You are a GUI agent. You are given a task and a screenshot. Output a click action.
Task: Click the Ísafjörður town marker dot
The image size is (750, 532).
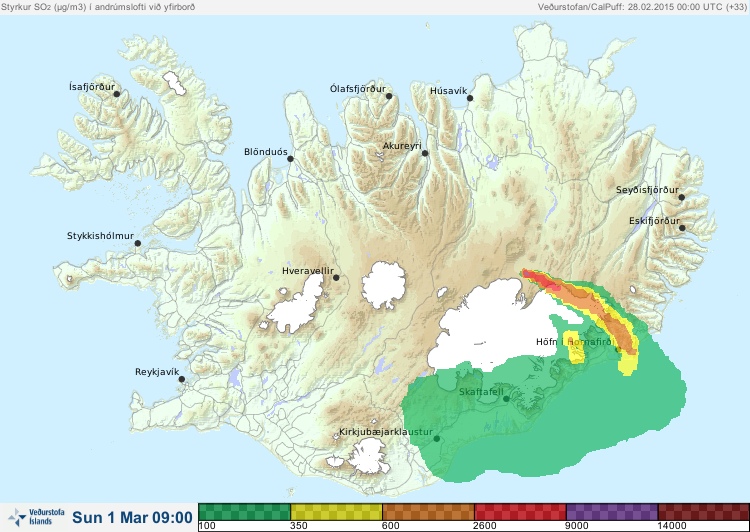[117, 94]
